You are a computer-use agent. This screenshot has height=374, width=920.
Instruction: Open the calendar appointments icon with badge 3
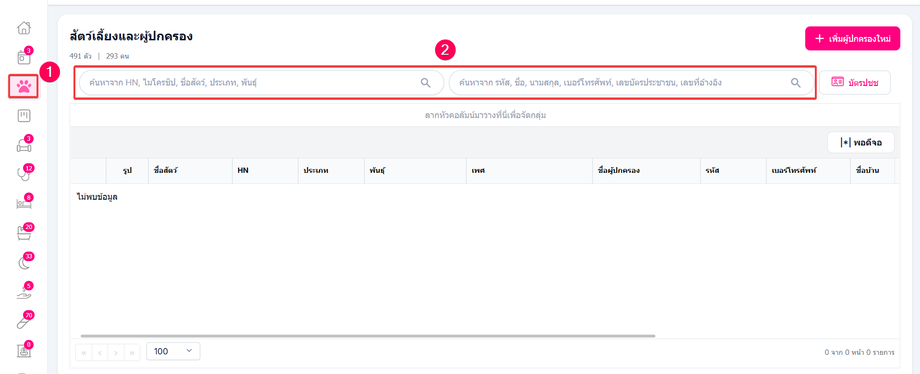[x=23, y=57]
